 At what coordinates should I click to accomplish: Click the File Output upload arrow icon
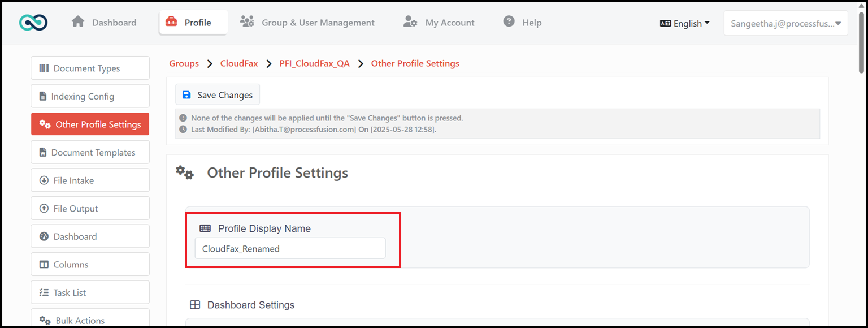(x=44, y=209)
